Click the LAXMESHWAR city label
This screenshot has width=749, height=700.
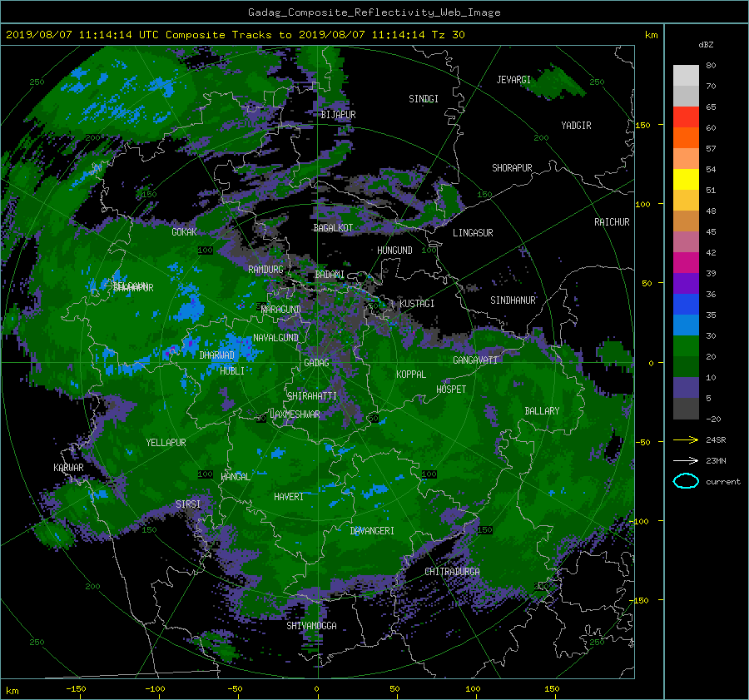coord(295,415)
